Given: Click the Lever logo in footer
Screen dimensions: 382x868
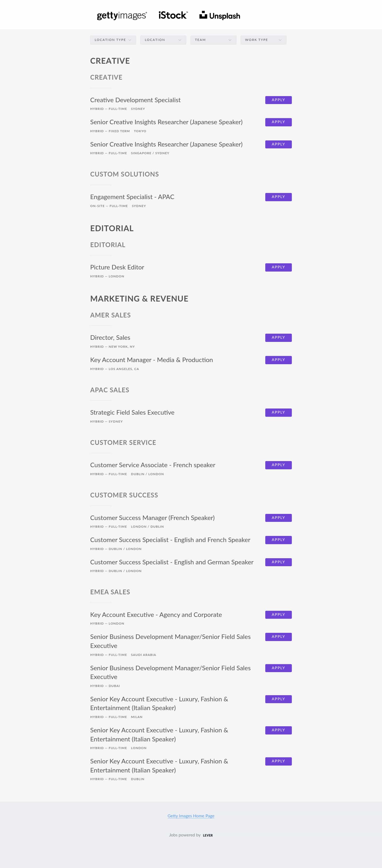Looking at the screenshot, I should point(208,835).
